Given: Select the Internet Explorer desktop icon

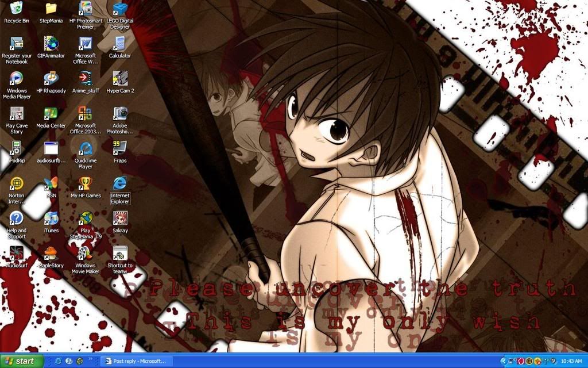Looking at the screenshot, I should pyautogui.click(x=120, y=190).
